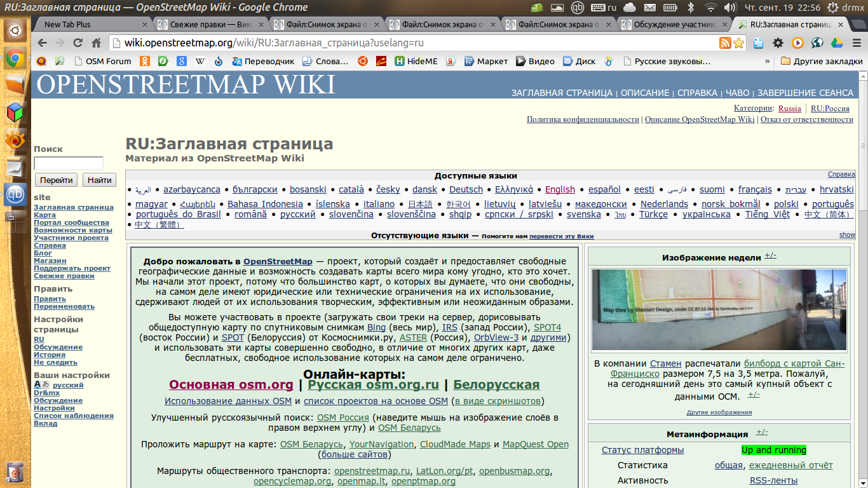Open the Google blue g bookmark icon

(x=181, y=62)
